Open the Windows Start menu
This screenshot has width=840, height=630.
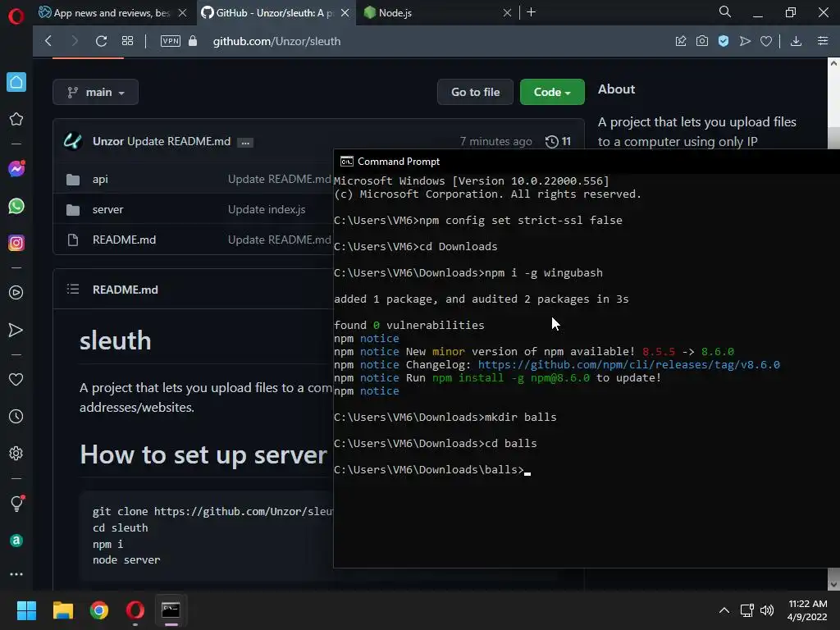coord(26,610)
